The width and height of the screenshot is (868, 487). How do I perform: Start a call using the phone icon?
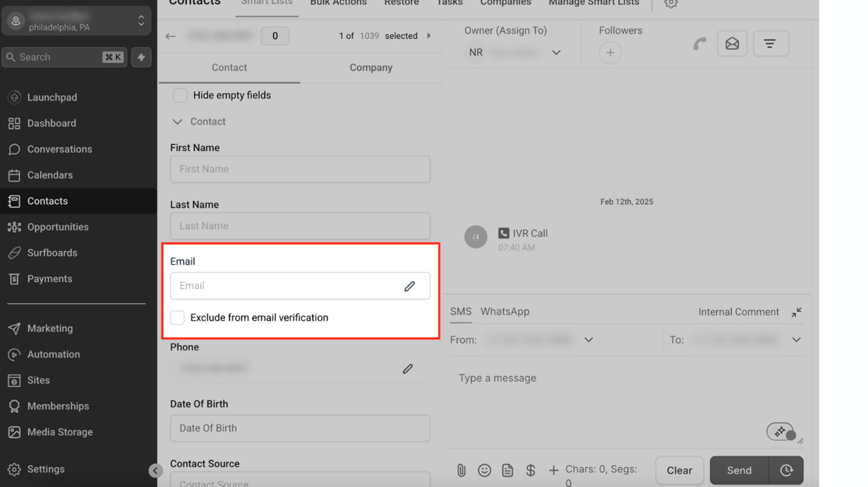[x=699, y=44]
